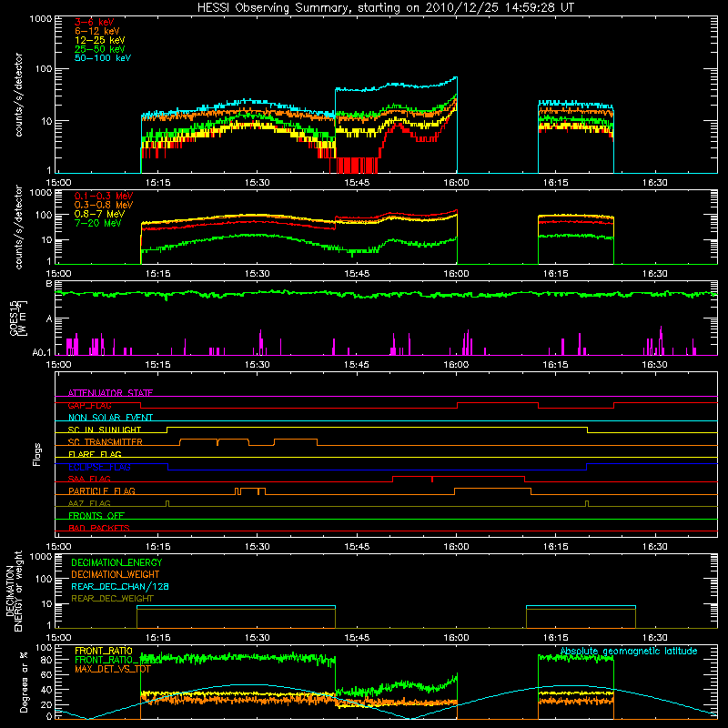728x728 pixels.
Task: Select the SAA_FLAG label
Action: point(89,479)
